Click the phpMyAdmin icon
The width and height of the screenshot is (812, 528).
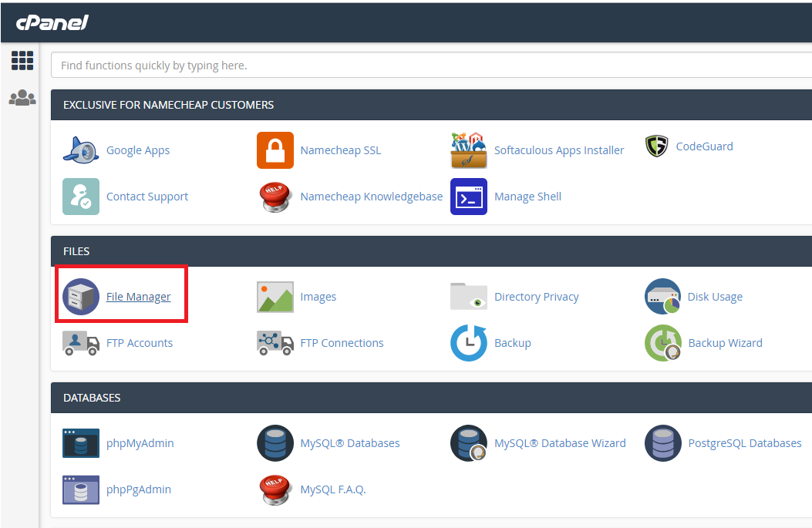[81, 443]
